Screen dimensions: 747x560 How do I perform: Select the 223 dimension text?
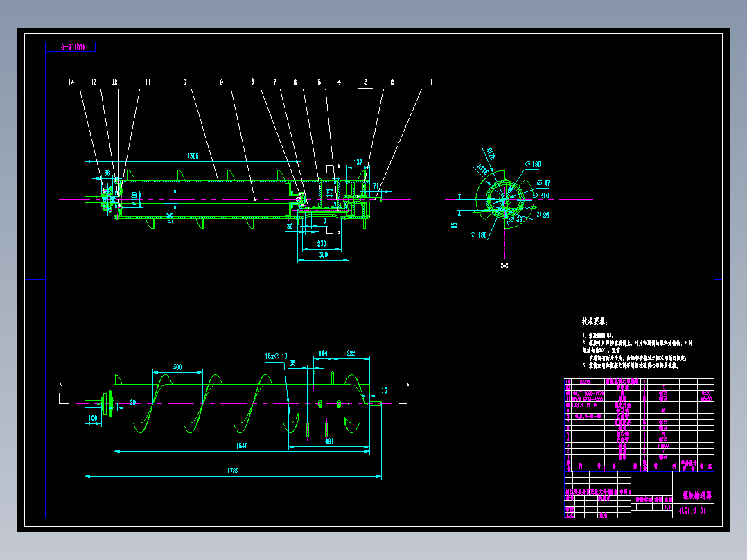pyautogui.click(x=351, y=353)
